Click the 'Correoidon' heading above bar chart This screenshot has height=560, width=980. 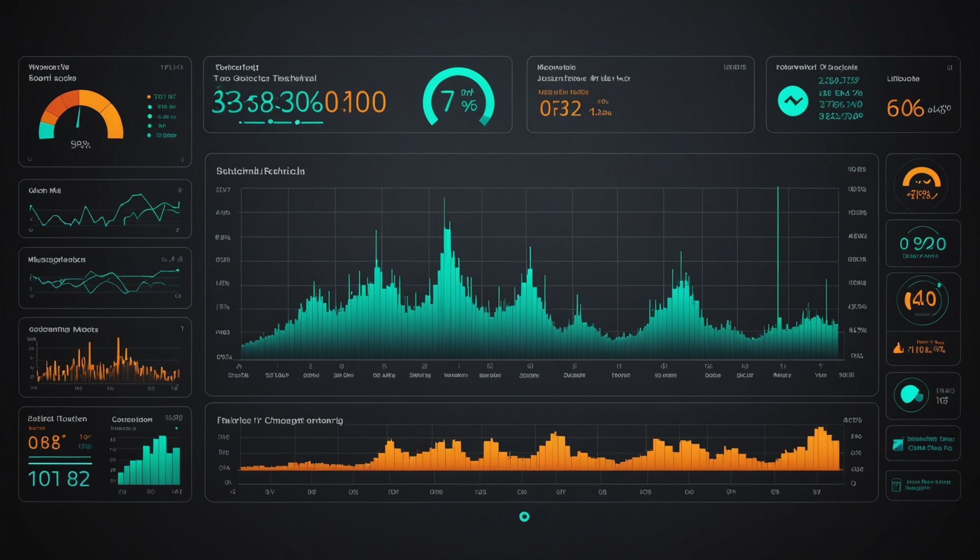(x=132, y=419)
